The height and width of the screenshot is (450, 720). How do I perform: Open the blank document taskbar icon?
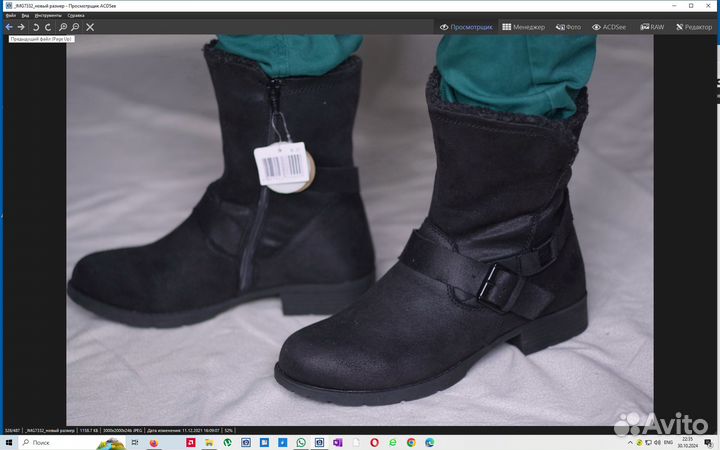click(356, 443)
